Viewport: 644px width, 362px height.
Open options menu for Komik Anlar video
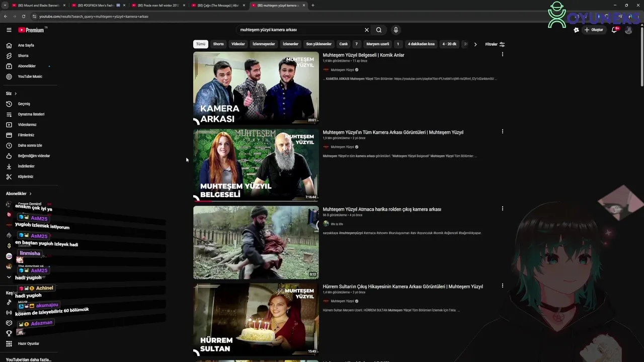pos(502,54)
